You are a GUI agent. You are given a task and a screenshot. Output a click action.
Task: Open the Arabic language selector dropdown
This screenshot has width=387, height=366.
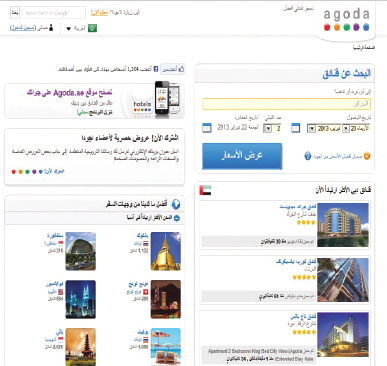76,28
